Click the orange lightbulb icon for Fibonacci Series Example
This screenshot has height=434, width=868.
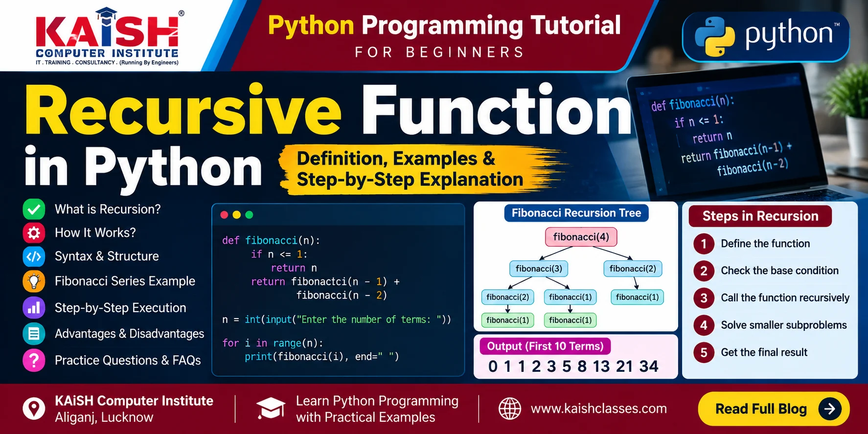pyautogui.click(x=34, y=281)
